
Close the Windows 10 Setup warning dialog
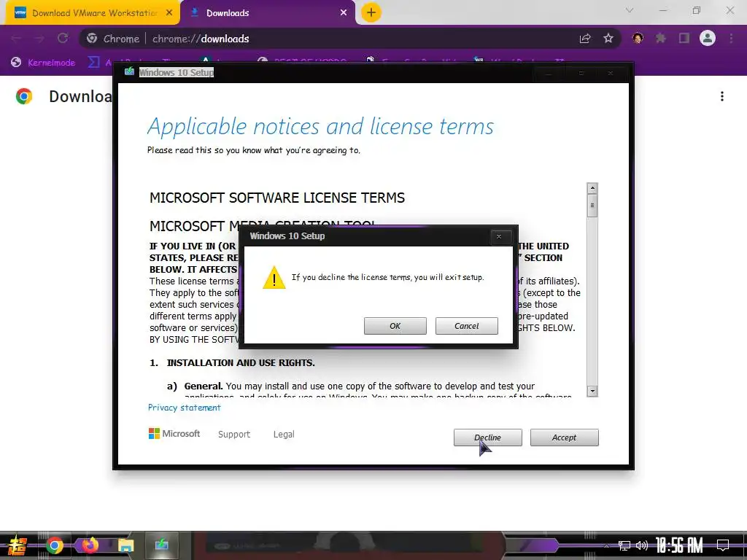click(x=499, y=236)
